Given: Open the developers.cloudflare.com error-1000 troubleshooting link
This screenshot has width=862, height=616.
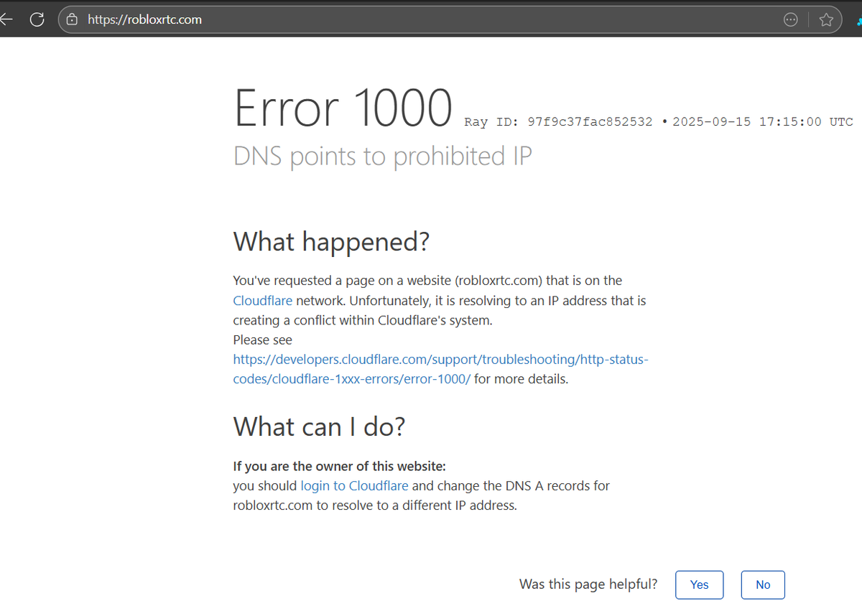Looking at the screenshot, I should (440, 369).
